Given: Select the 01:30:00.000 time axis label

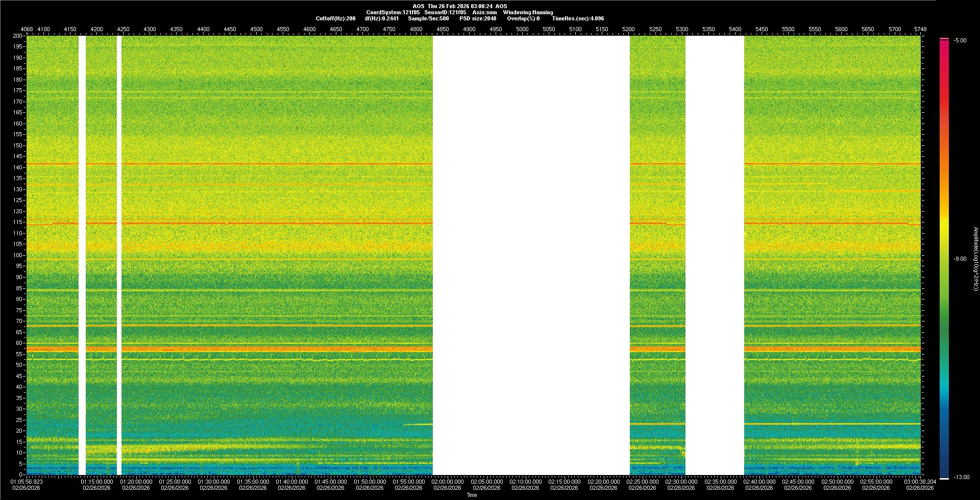Looking at the screenshot, I should (214, 482).
